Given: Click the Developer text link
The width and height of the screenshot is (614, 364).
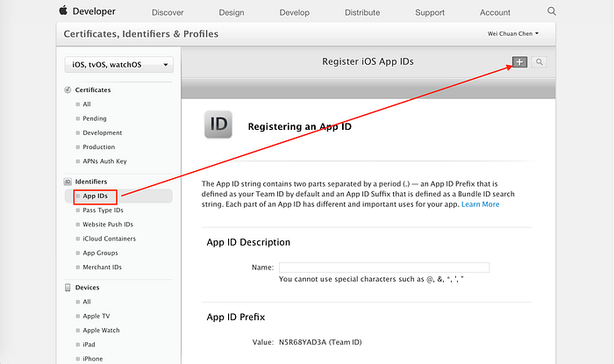Looking at the screenshot, I should click(x=94, y=11).
